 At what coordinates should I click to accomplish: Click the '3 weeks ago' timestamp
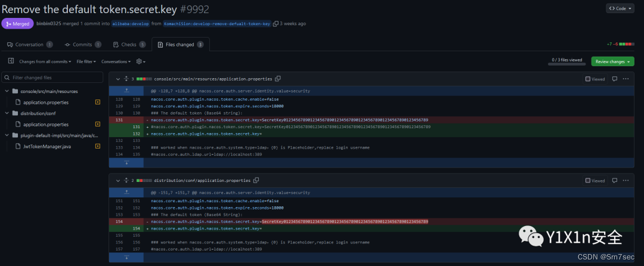point(293,23)
